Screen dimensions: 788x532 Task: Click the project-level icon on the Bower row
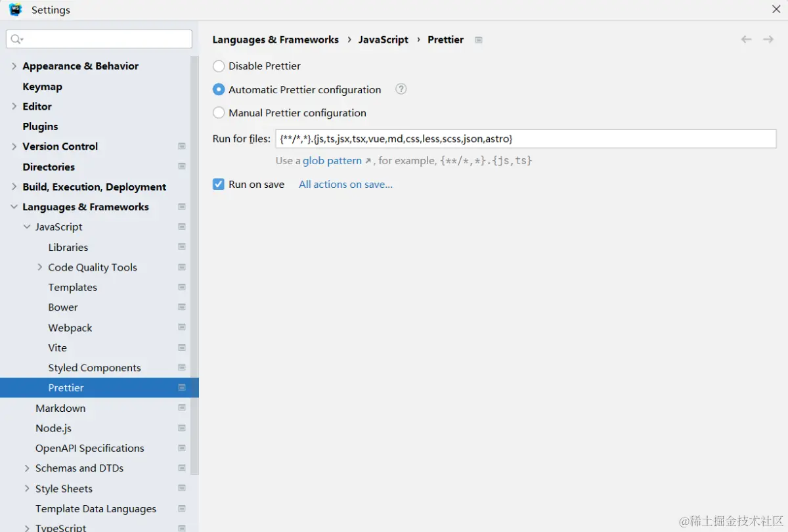(x=182, y=307)
